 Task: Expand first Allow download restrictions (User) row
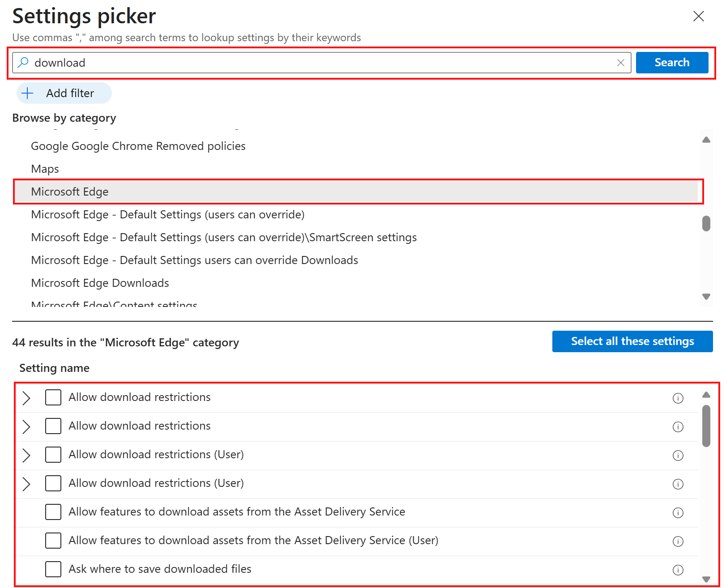(x=26, y=455)
